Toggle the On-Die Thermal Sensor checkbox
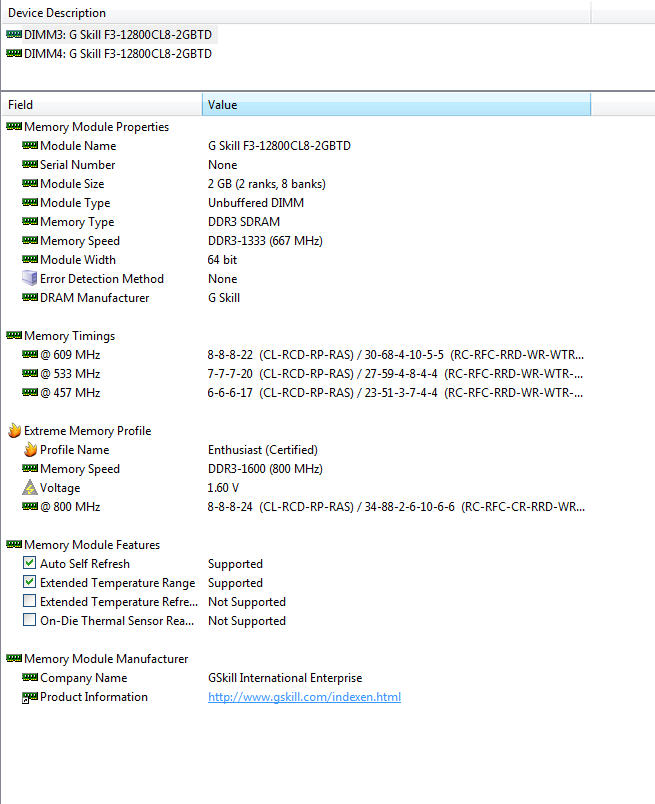655x804 pixels. click(x=30, y=620)
